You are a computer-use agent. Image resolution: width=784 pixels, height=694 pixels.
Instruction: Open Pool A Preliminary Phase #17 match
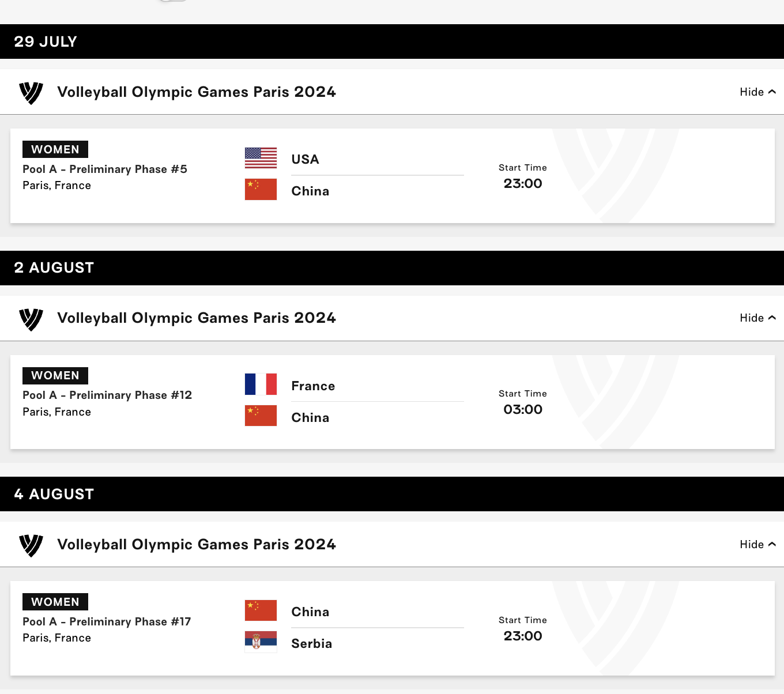(x=107, y=622)
